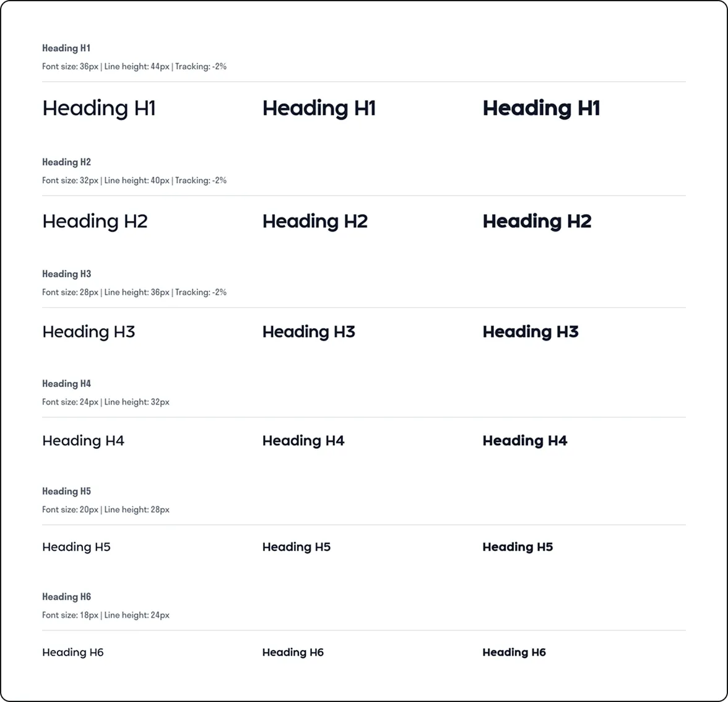Select the medium-weight Heading H4 sample
728x702 pixels.
point(303,441)
